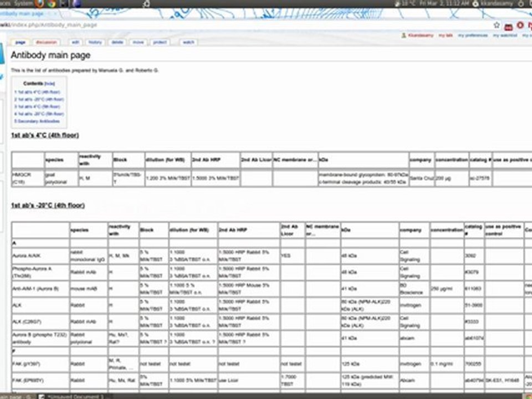The width and height of the screenshot is (532, 399).
Task: Jump to contents item 4: 1st ab's -20°C (5th floor)
Action: (x=39, y=114)
